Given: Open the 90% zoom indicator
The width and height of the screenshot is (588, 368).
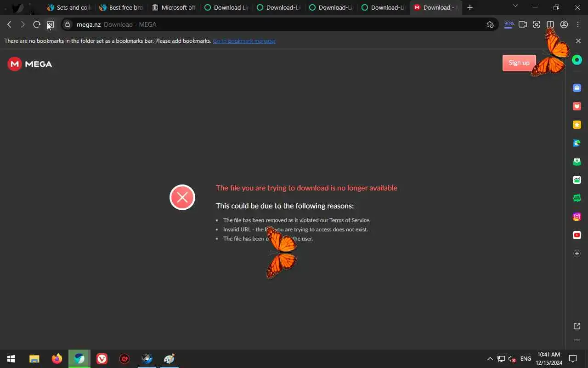Looking at the screenshot, I should 509,24.
